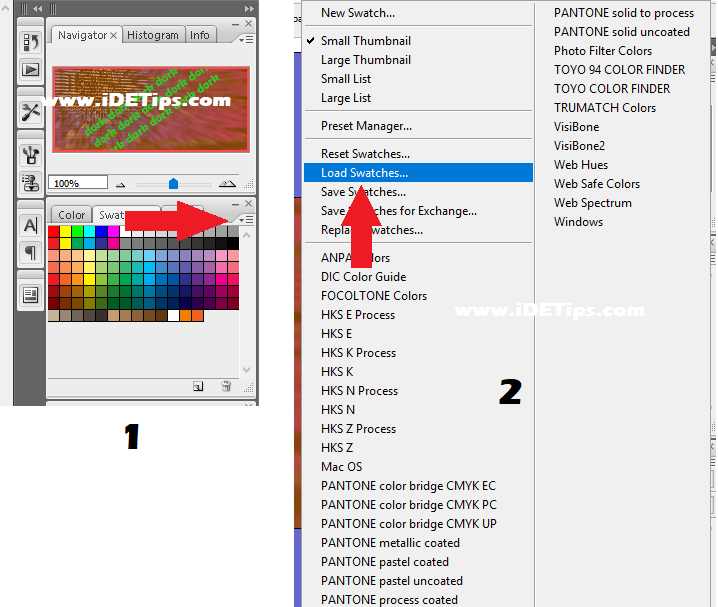Create new swatch of foreground color
Viewport: 718px width, 607px height.
198,386
